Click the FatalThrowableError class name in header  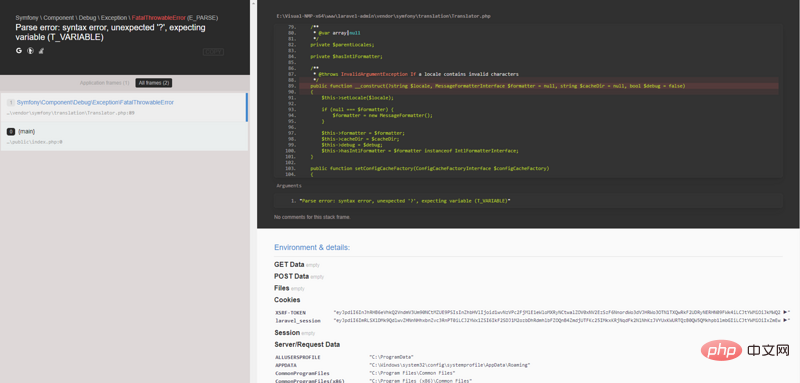[158, 18]
